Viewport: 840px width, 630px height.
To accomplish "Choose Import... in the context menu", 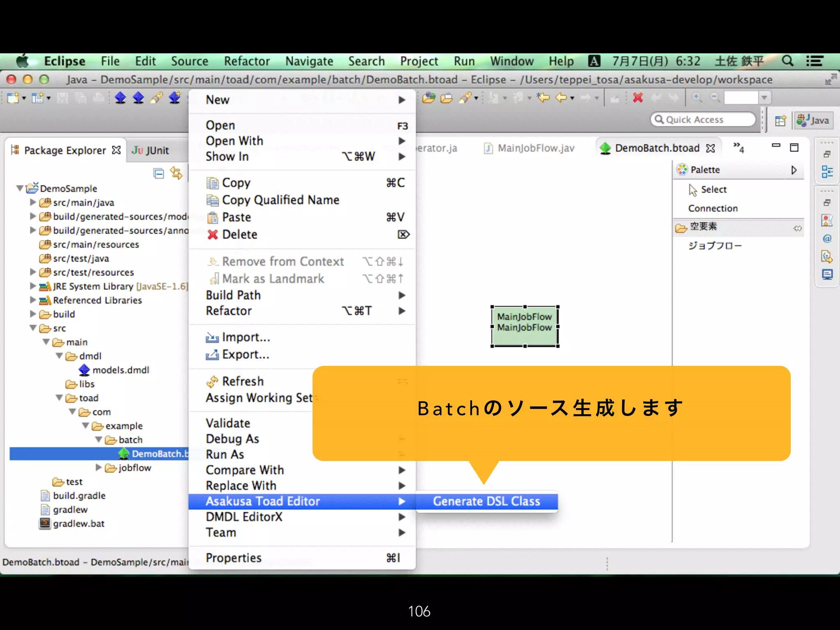I will 302,337.
